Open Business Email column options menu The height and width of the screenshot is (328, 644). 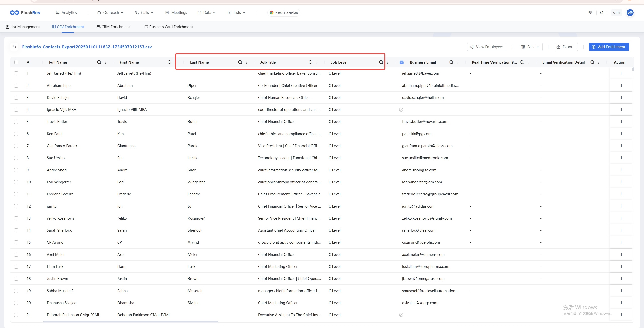coord(458,62)
